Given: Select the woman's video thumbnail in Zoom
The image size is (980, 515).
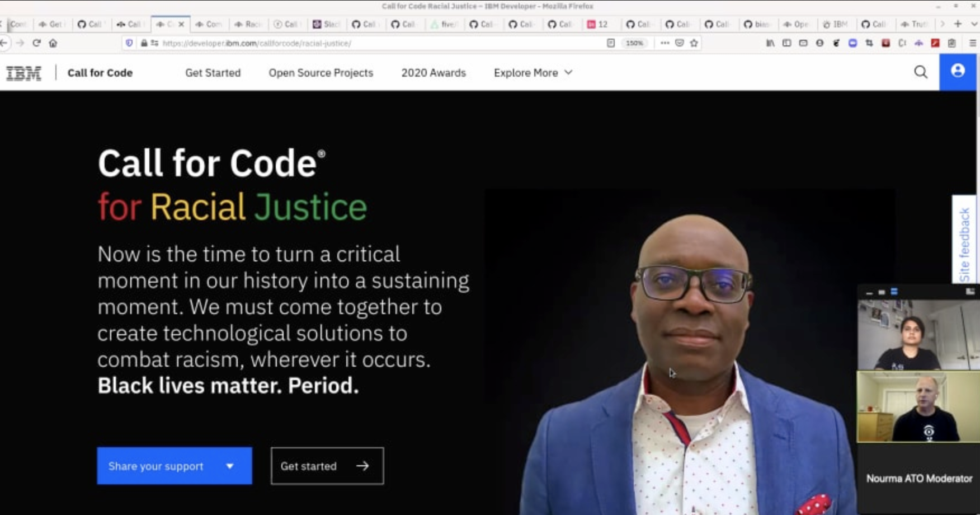Looking at the screenshot, I should point(918,335).
